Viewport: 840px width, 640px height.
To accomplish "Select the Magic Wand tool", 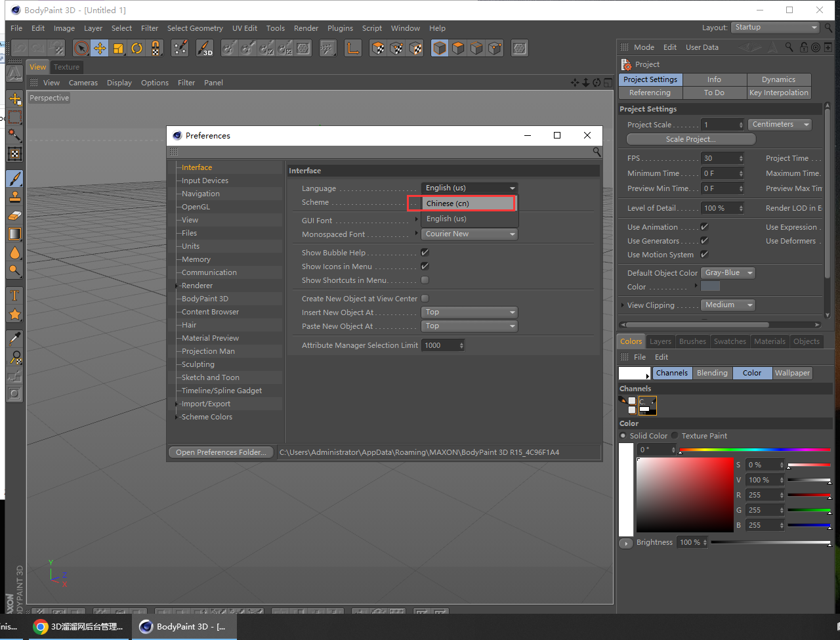I will click(x=14, y=135).
